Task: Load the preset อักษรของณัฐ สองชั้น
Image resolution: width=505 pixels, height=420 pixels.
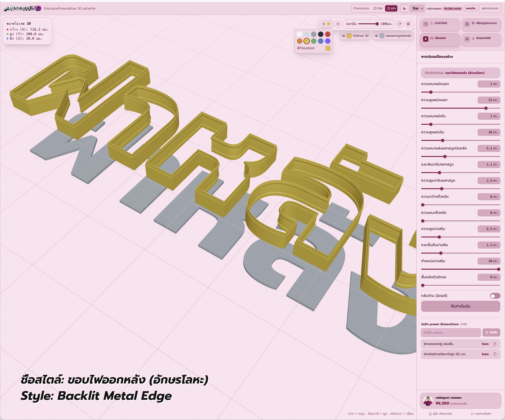Action: 485,344
